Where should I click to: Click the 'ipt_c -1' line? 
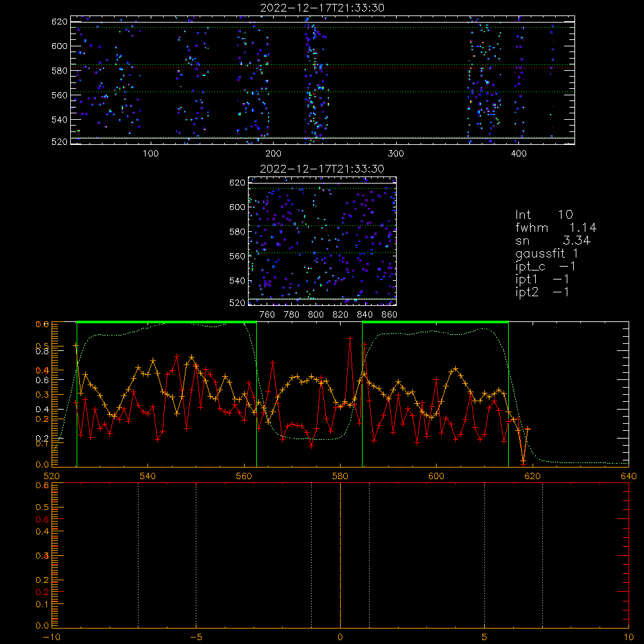(x=545, y=267)
